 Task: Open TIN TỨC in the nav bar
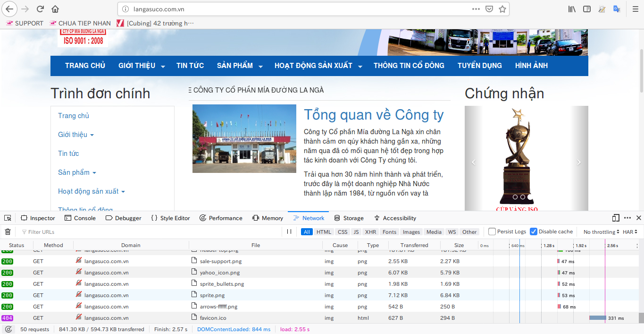pyautogui.click(x=190, y=66)
